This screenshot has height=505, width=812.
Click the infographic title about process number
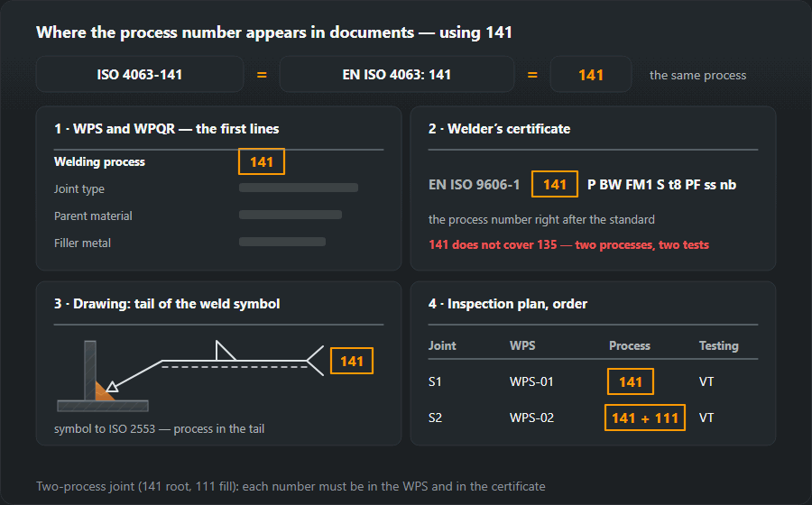[x=274, y=32]
